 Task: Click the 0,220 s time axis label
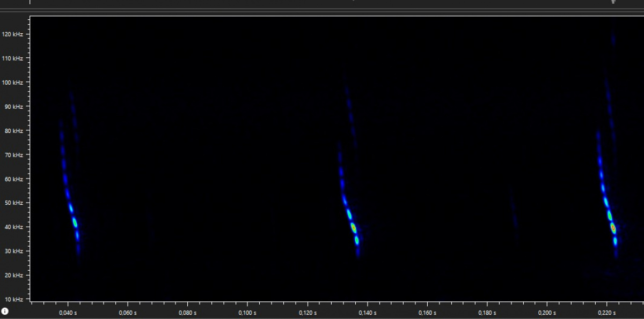(x=607, y=312)
